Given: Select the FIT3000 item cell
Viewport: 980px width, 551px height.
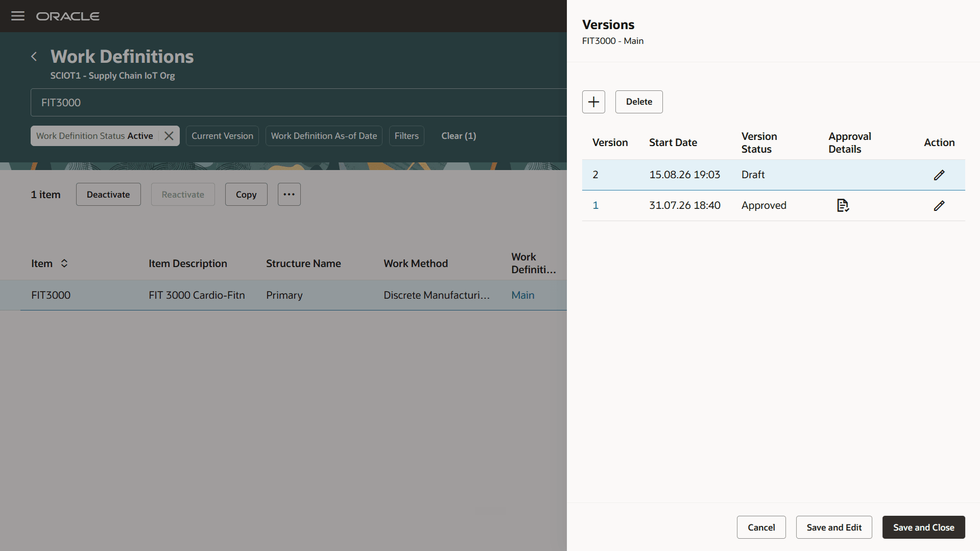Looking at the screenshot, I should tap(51, 295).
